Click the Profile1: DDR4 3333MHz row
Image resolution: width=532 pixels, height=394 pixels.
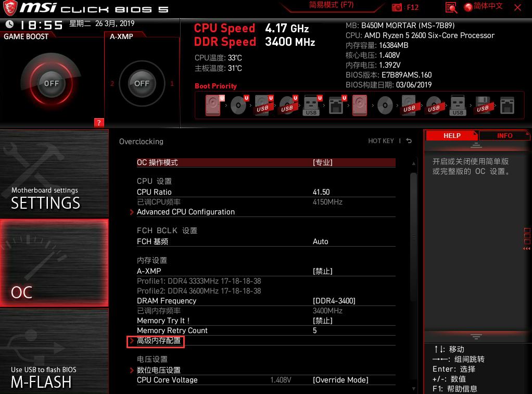pos(199,281)
